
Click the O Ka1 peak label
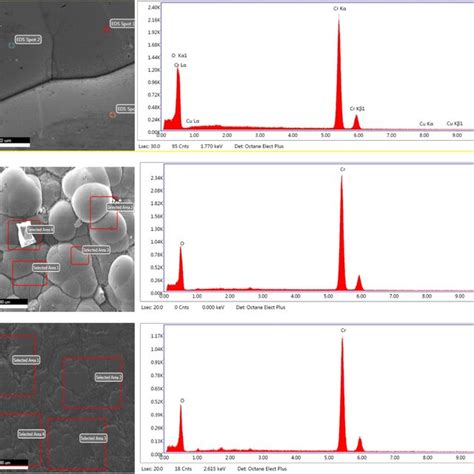click(179, 55)
